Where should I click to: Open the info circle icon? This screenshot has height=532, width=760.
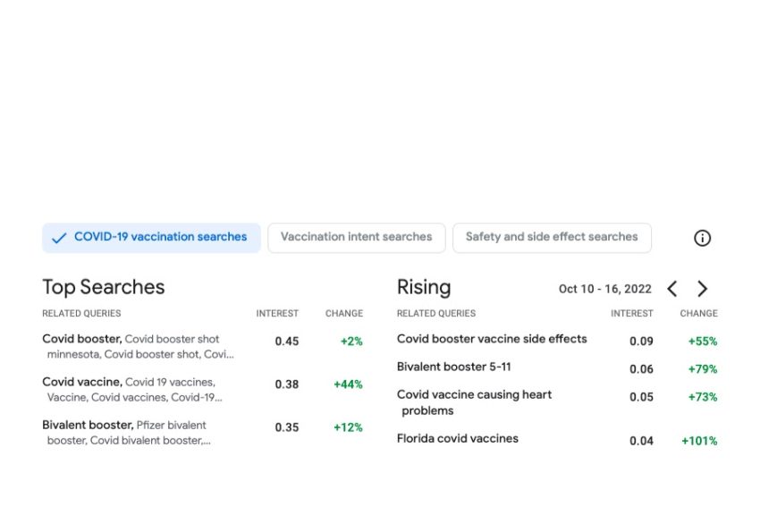[x=702, y=238]
